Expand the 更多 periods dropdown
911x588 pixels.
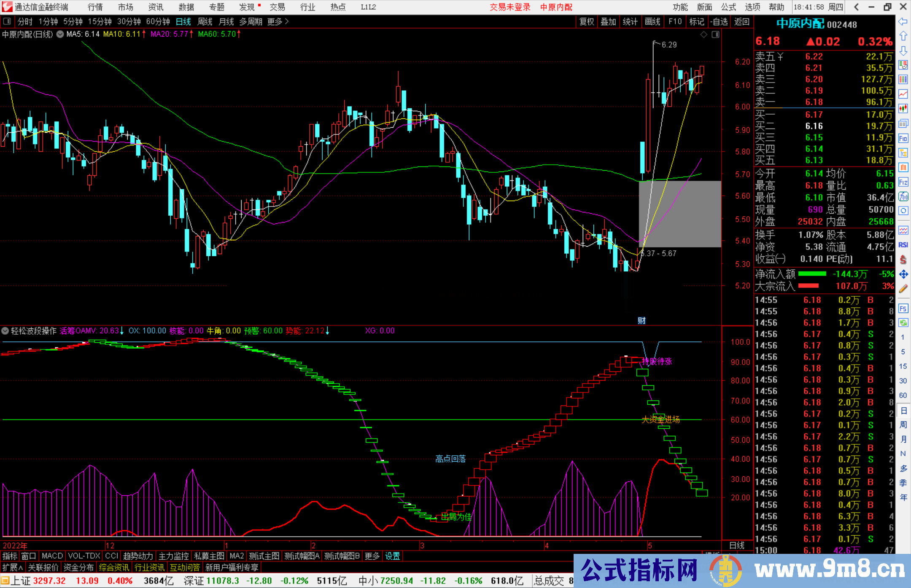(x=278, y=21)
